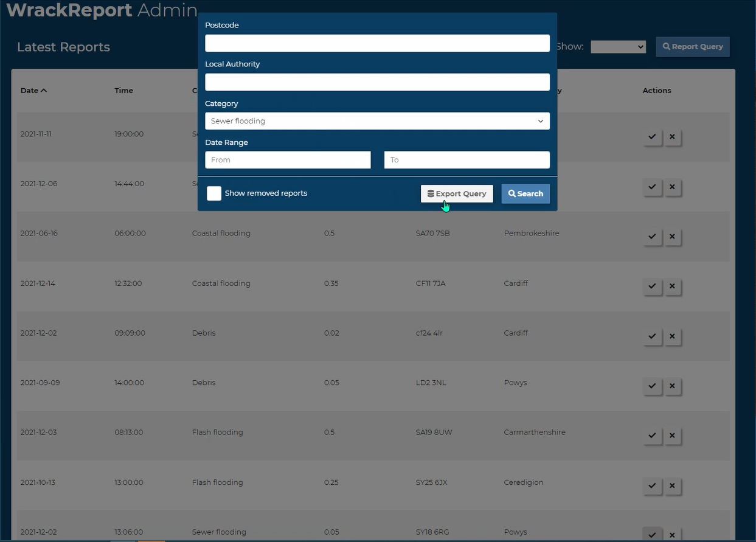Screen dimensions: 756x542
Task: Click the Time column header
Action: (123, 91)
